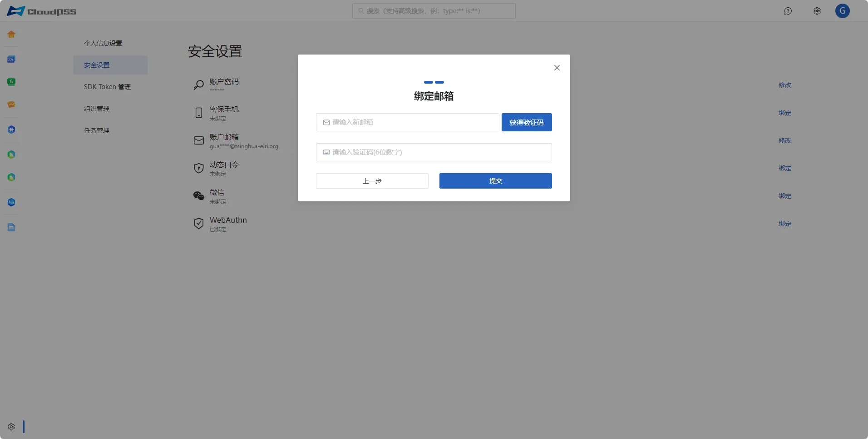
Task: Focus the 6-digit verification code field
Action: click(x=434, y=152)
